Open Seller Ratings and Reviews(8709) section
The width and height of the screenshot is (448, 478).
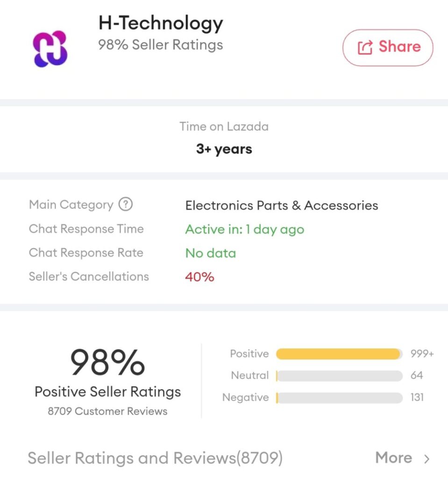(155, 458)
